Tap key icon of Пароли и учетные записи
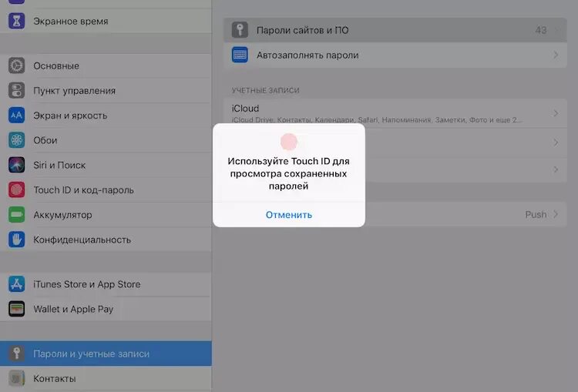The image size is (578, 392). point(17,353)
